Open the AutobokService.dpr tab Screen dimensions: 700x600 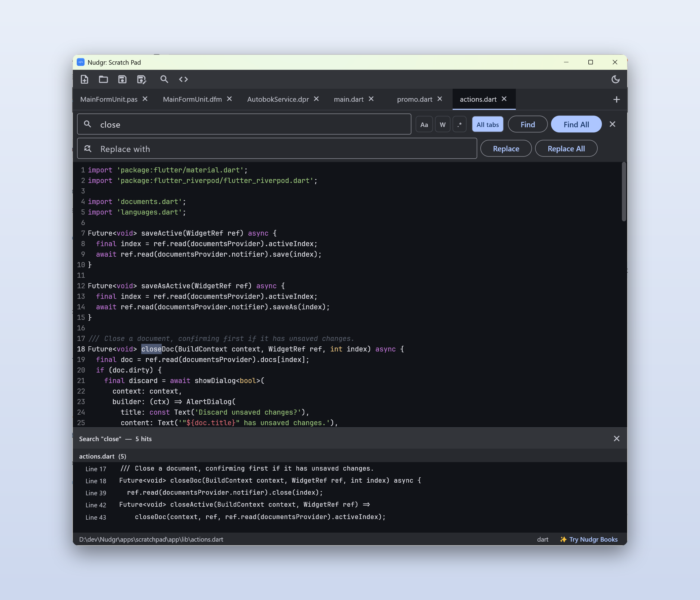coord(278,99)
